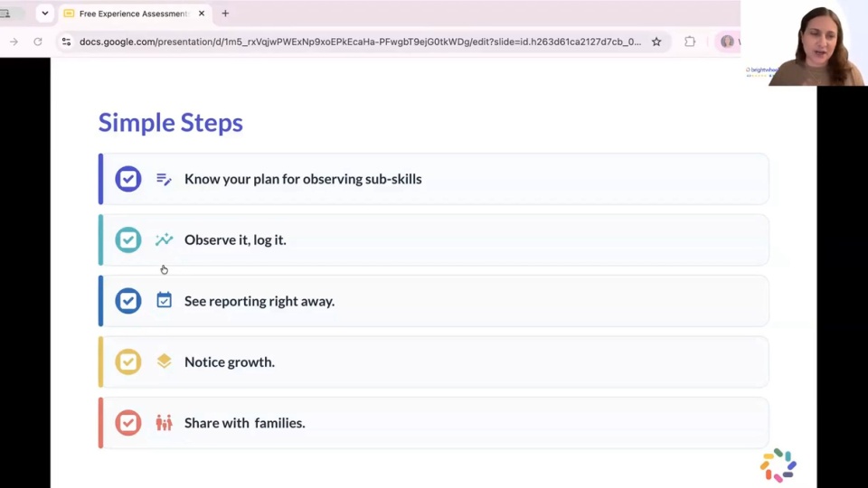This screenshot has height=488, width=868.
Task: Close the Free Experience Assessment tab
Action: 202,14
